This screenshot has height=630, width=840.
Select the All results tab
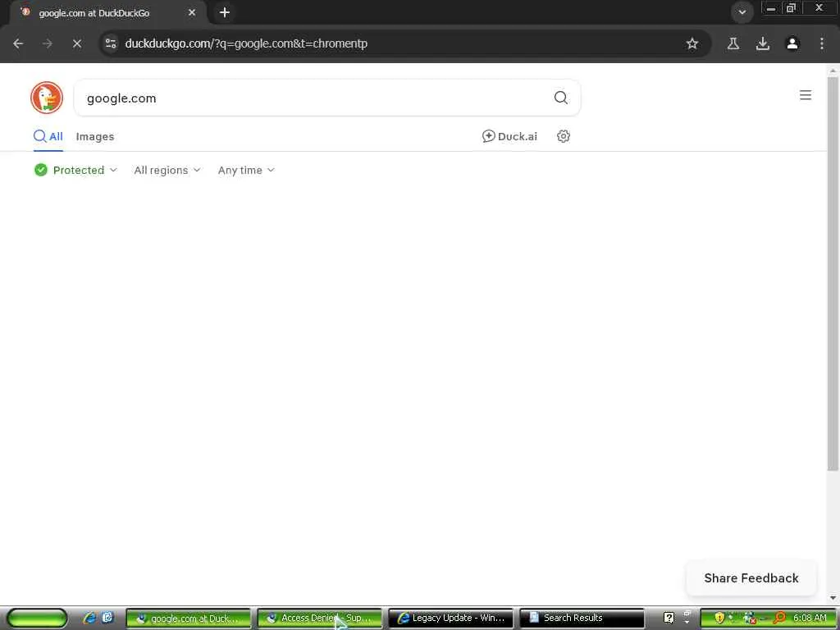48,137
